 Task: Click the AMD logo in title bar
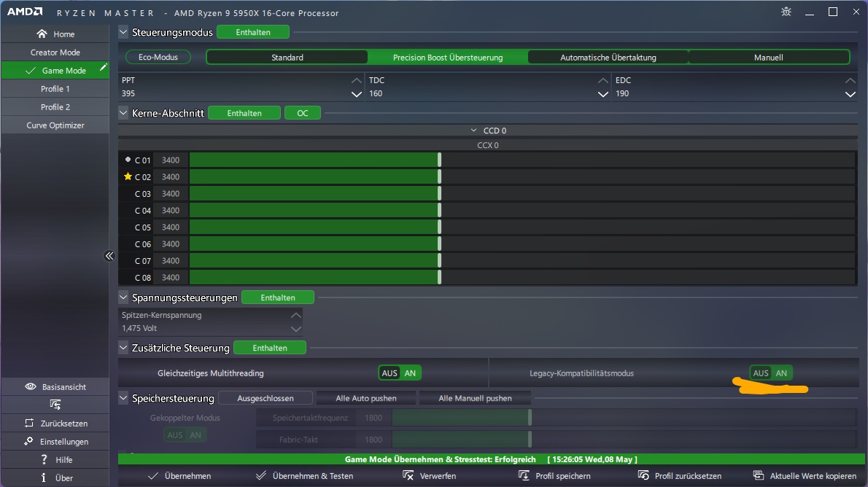(x=24, y=12)
